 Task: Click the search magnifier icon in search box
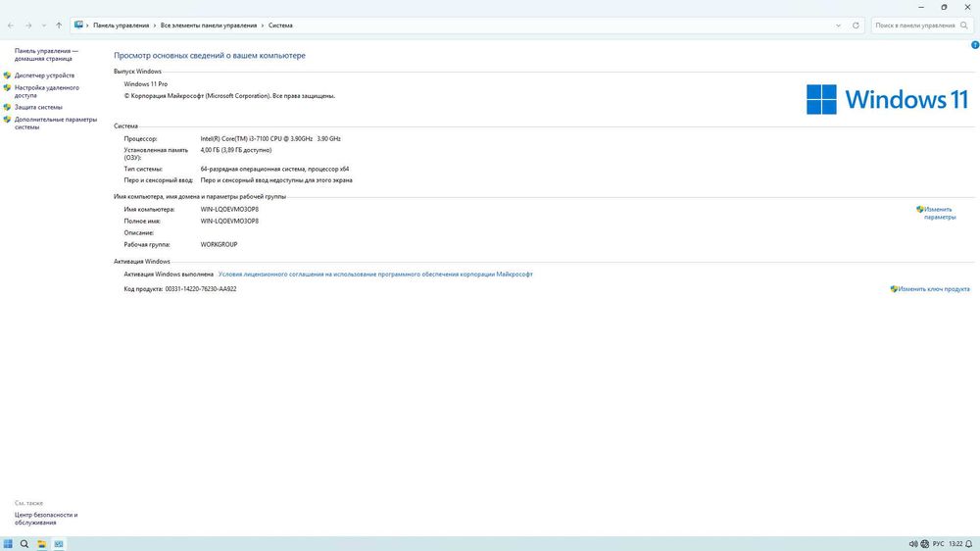click(x=963, y=25)
